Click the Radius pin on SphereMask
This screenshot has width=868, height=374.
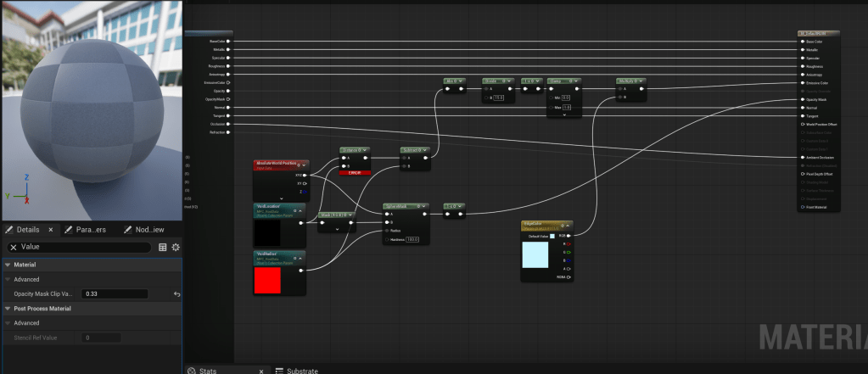[x=385, y=230]
